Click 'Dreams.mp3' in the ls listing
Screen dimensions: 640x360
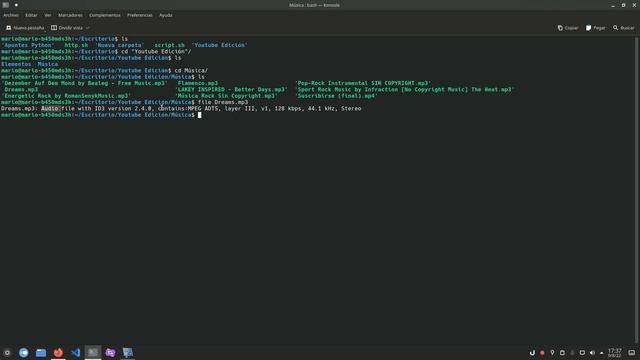coord(21,89)
